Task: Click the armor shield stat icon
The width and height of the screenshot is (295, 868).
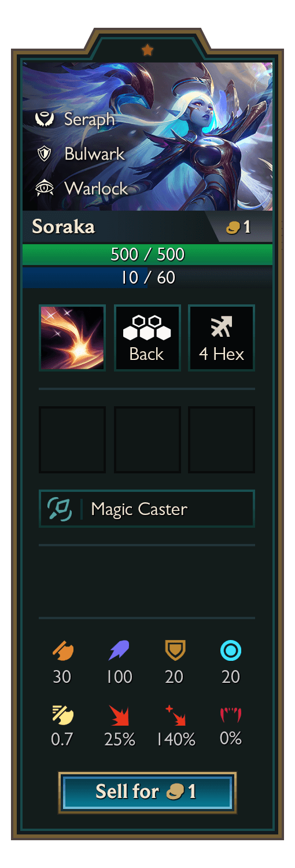Action: tap(175, 651)
